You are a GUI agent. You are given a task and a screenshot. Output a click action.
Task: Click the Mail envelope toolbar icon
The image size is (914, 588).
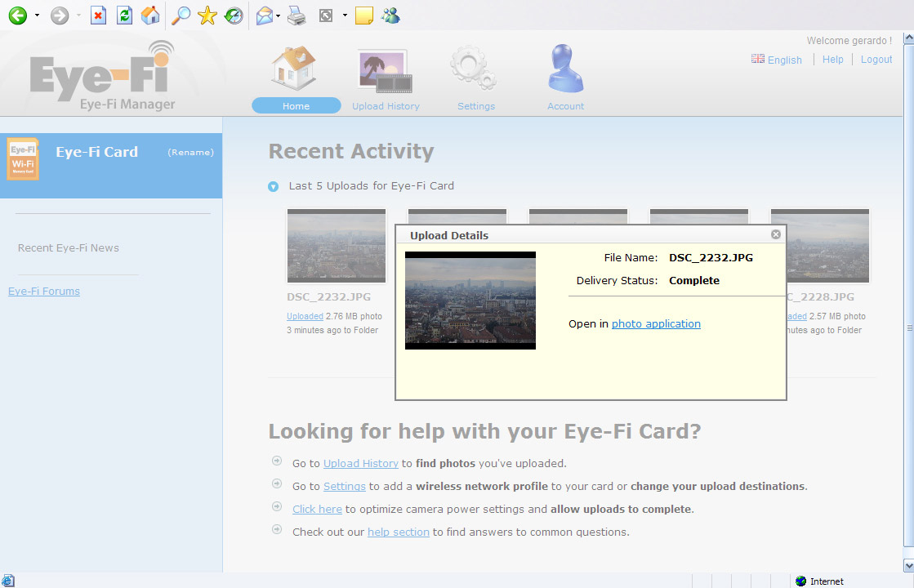point(265,16)
